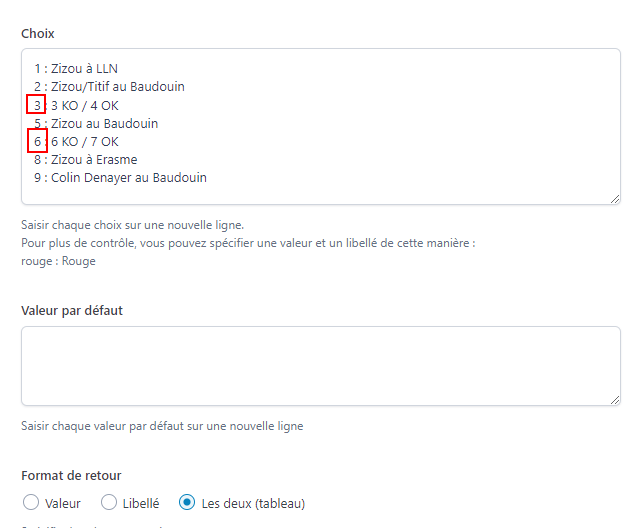
Task: Select the Valeur radio button
Action: click(x=31, y=502)
